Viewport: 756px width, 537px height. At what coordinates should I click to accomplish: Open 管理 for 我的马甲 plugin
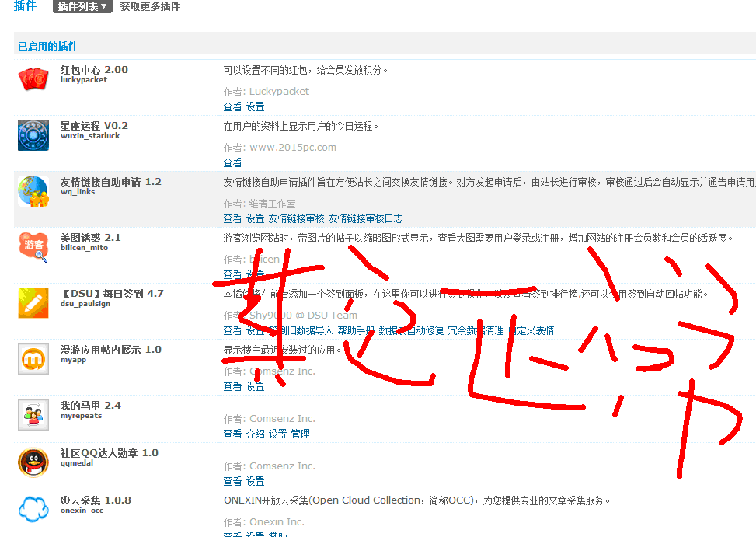pyautogui.click(x=301, y=434)
